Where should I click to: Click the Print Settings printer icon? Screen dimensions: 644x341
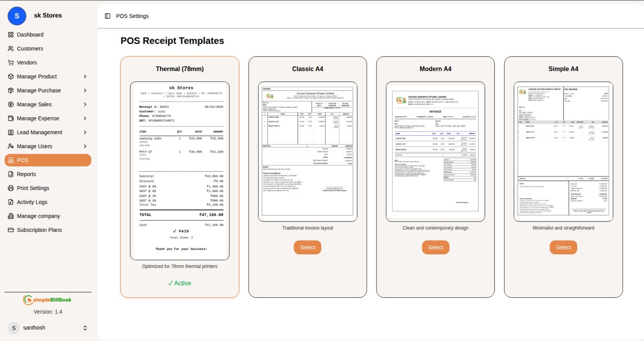point(11,188)
